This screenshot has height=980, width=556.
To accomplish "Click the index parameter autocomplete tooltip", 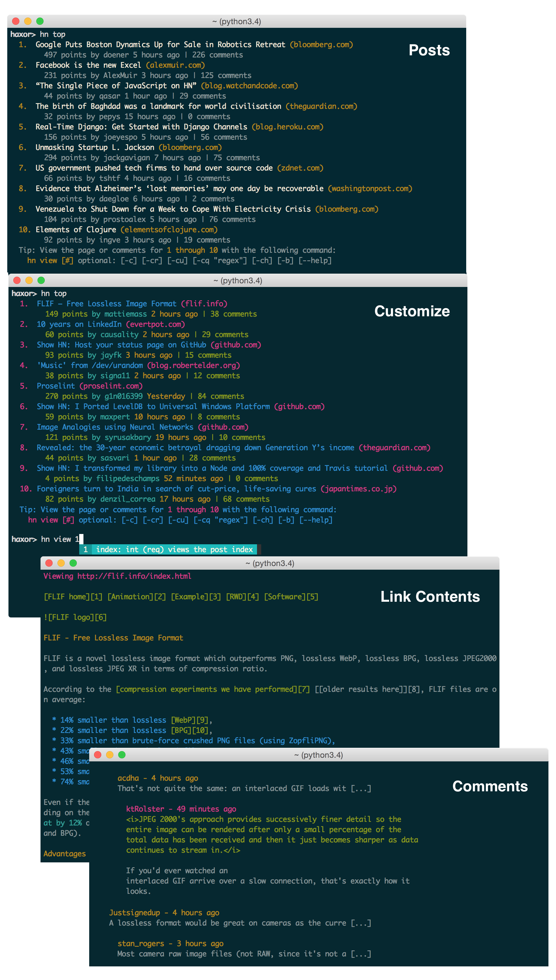I will point(168,549).
